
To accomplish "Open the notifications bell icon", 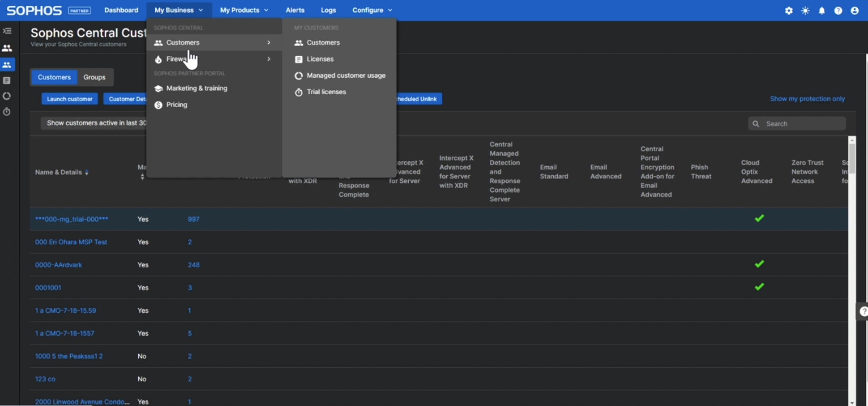I will (821, 10).
